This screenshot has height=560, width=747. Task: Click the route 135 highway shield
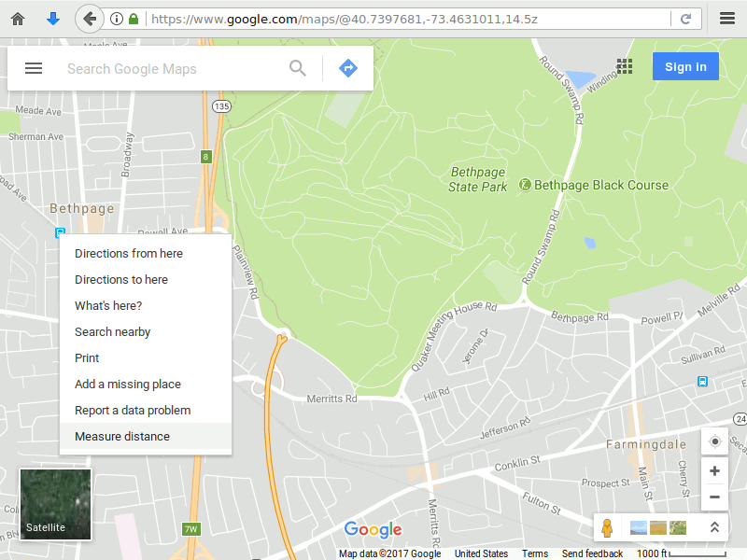click(x=221, y=106)
